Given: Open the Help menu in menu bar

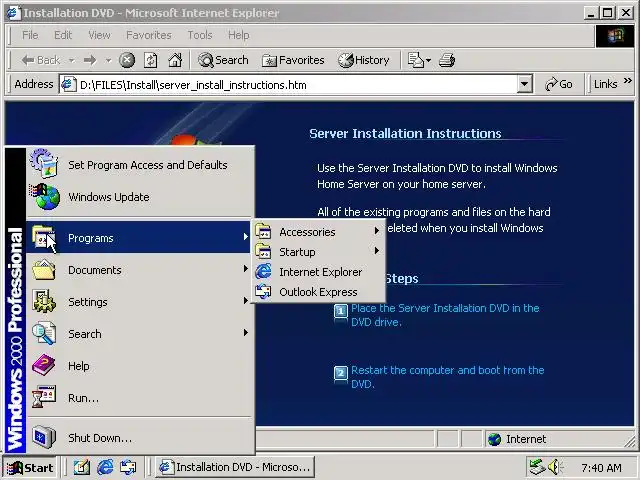Looking at the screenshot, I should tap(238, 36).
